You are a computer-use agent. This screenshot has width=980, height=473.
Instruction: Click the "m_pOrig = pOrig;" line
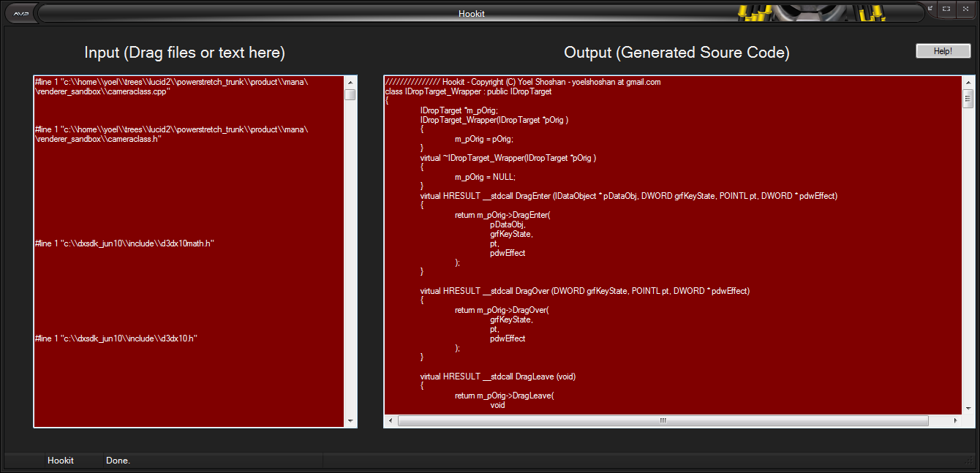click(x=484, y=139)
